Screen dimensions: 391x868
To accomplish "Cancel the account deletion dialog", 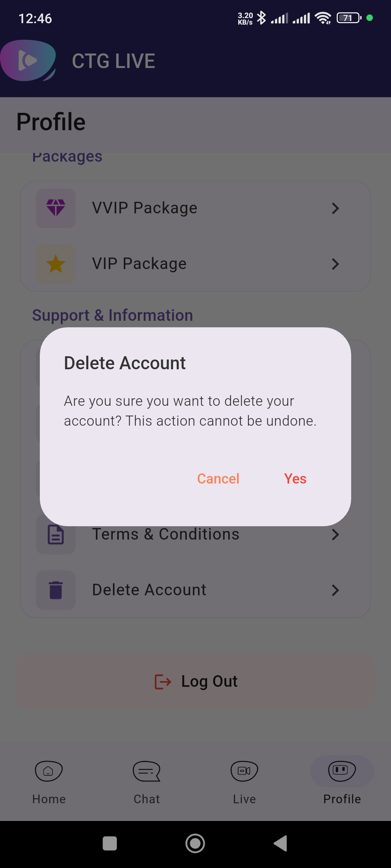I will tap(218, 479).
